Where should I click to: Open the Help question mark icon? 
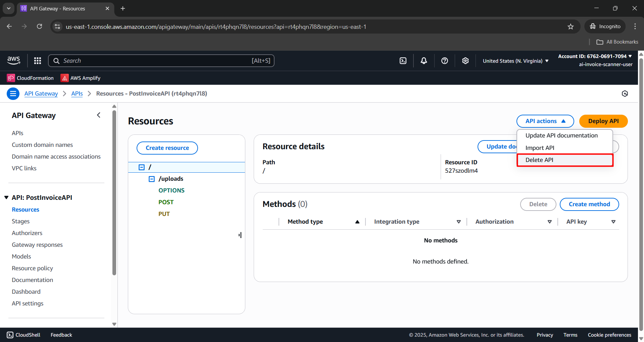(444, 61)
